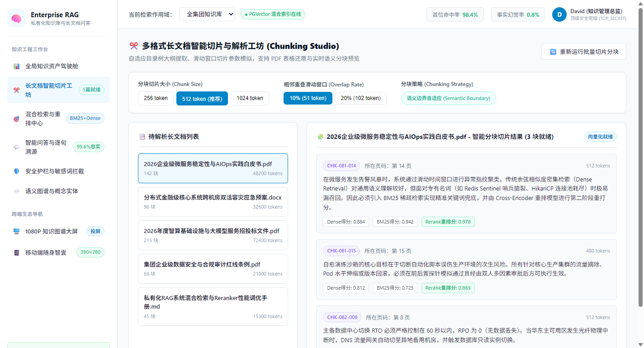The image size is (644, 348).
Task: Click BM25得分: 0.725 tag
Action: (x=395, y=288)
